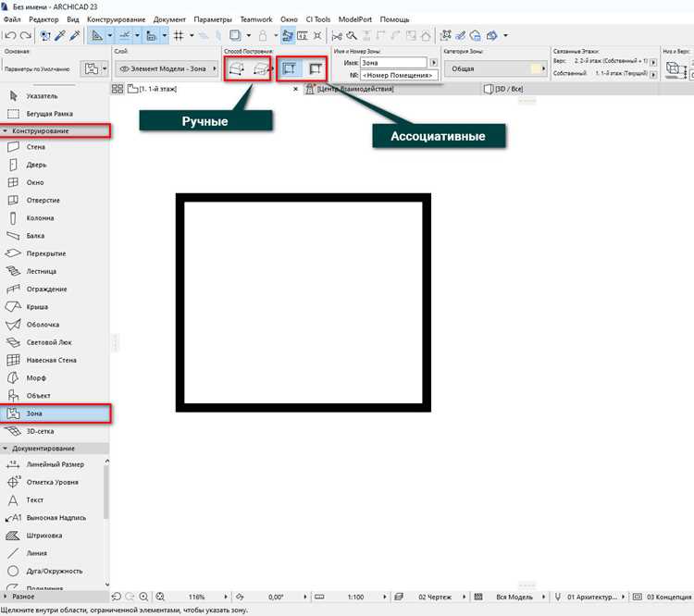Screen dimensions: 694x616
Task: Select the Крыша (Roof) tool
Action: [x=37, y=307]
